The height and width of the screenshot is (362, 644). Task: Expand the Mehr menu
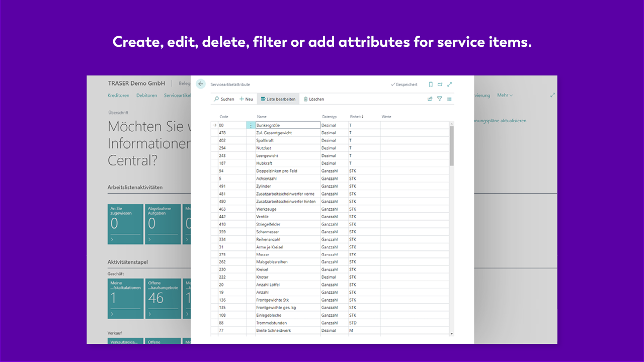pyautogui.click(x=505, y=95)
